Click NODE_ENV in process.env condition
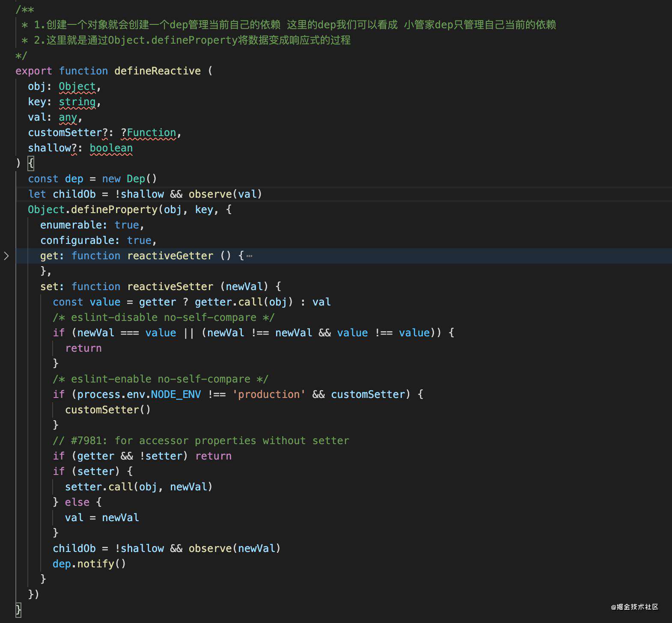This screenshot has width=672, height=623. pos(176,395)
